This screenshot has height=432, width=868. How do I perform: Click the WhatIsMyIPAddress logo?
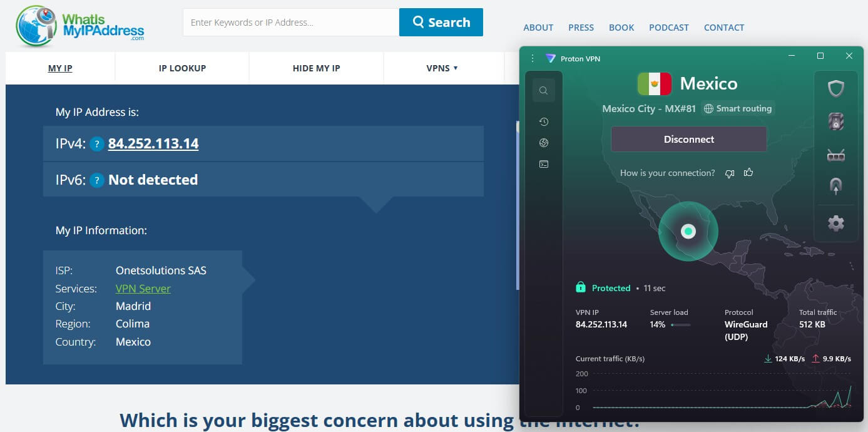(x=80, y=25)
